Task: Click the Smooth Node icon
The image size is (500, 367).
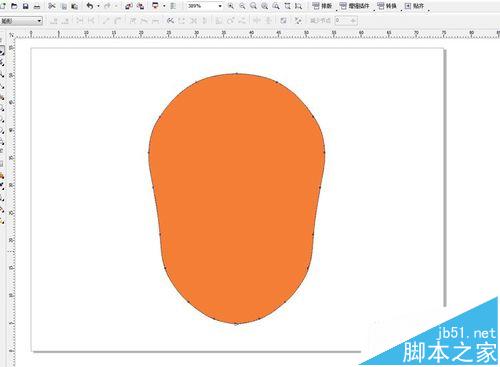Action: 144,21
